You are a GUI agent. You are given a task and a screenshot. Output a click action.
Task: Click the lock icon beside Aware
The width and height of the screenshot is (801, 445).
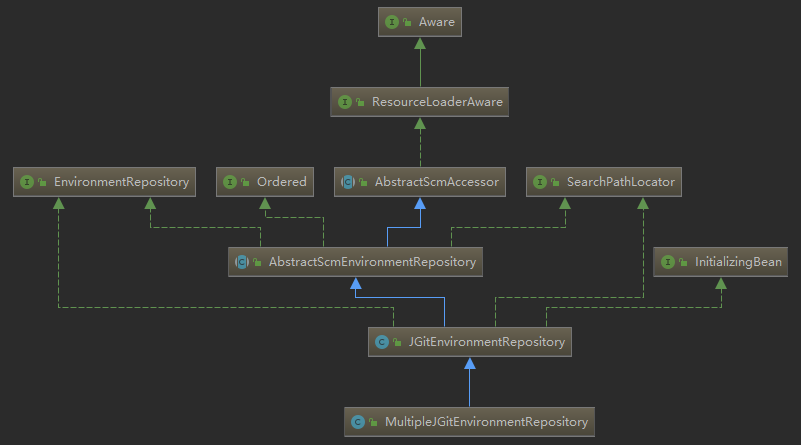[x=407, y=22]
